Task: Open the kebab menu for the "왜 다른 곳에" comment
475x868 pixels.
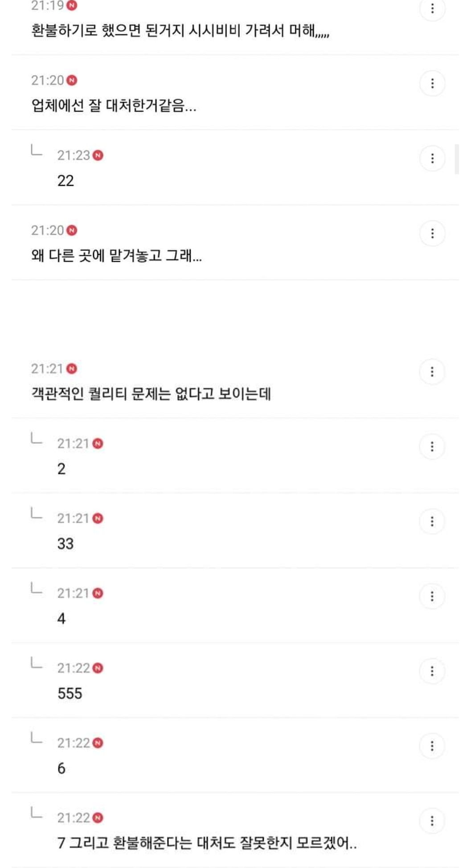Action: (432, 233)
